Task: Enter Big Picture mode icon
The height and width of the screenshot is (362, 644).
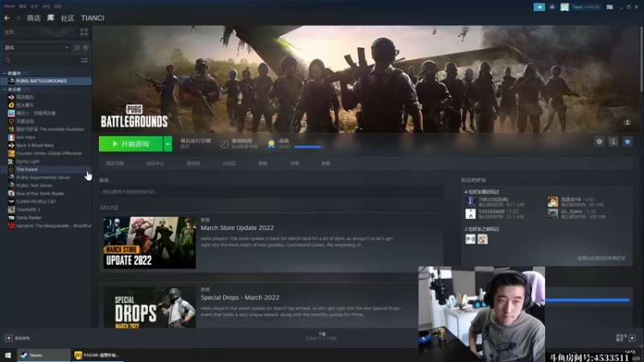Action: tap(610, 7)
